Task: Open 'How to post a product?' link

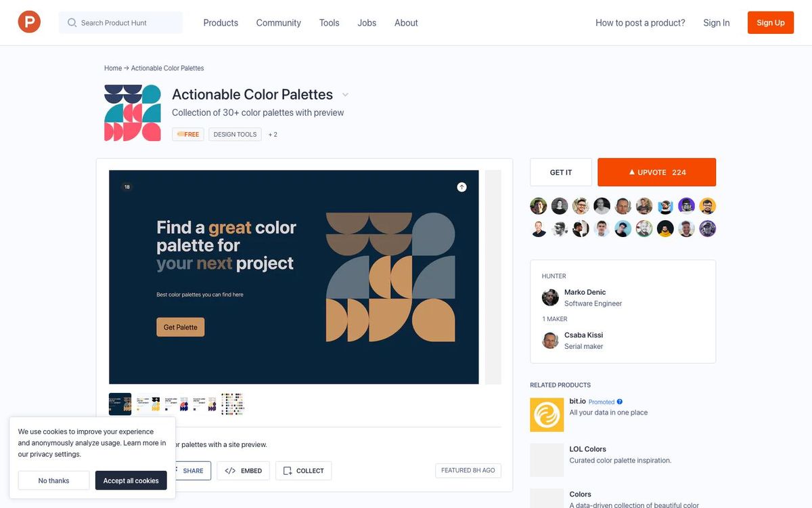Action: coord(640,22)
